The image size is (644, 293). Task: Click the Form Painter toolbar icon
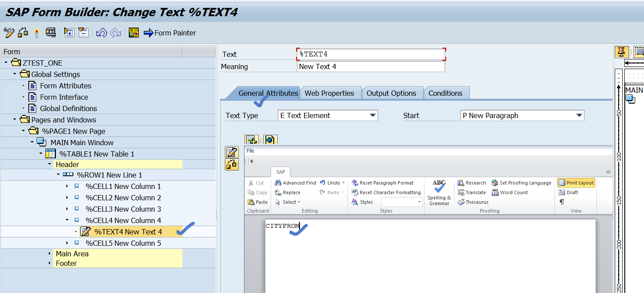(x=170, y=32)
